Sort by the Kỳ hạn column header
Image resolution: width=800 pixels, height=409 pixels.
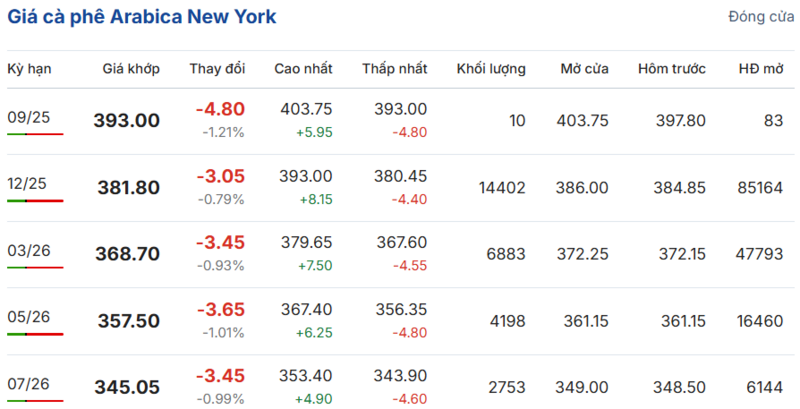[29, 69]
